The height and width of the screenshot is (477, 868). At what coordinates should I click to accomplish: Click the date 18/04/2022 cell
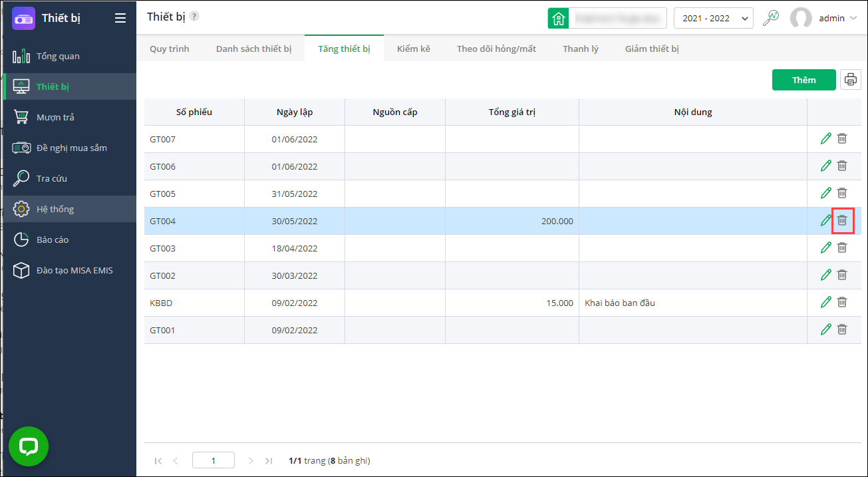(x=295, y=248)
